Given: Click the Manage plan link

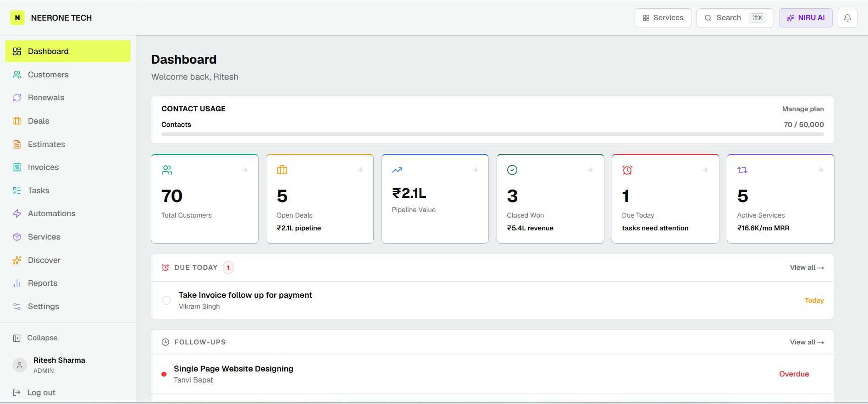Looking at the screenshot, I should [803, 109].
